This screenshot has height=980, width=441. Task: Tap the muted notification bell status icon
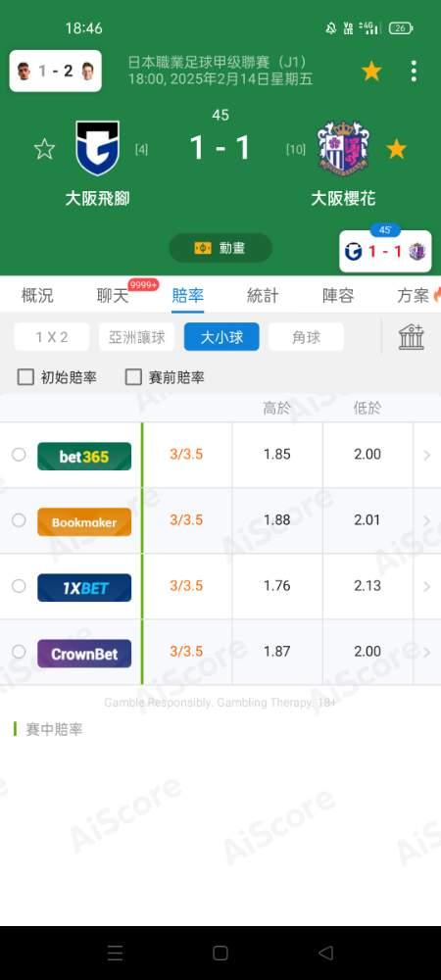click(x=331, y=28)
